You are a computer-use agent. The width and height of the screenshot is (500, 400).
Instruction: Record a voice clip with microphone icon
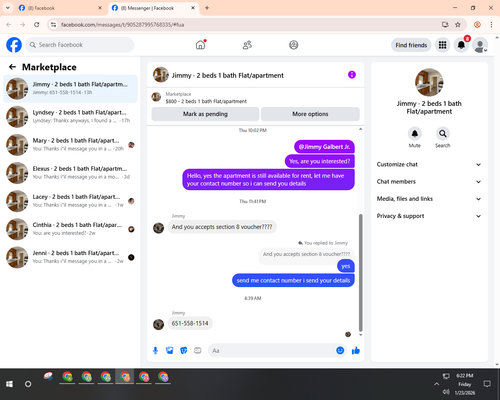tap(155, 350)
